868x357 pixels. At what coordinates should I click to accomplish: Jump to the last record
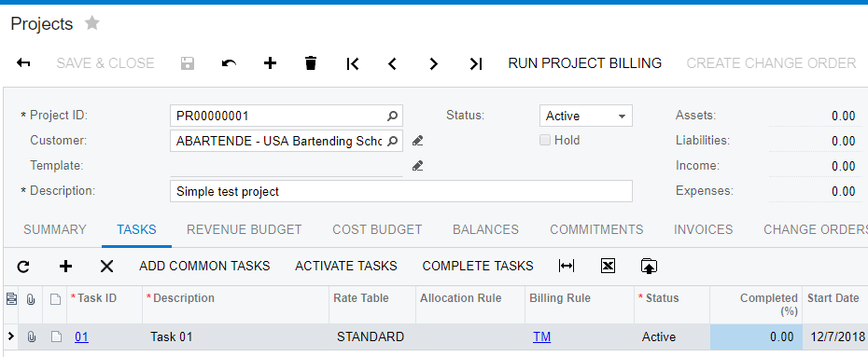[475, 63]
